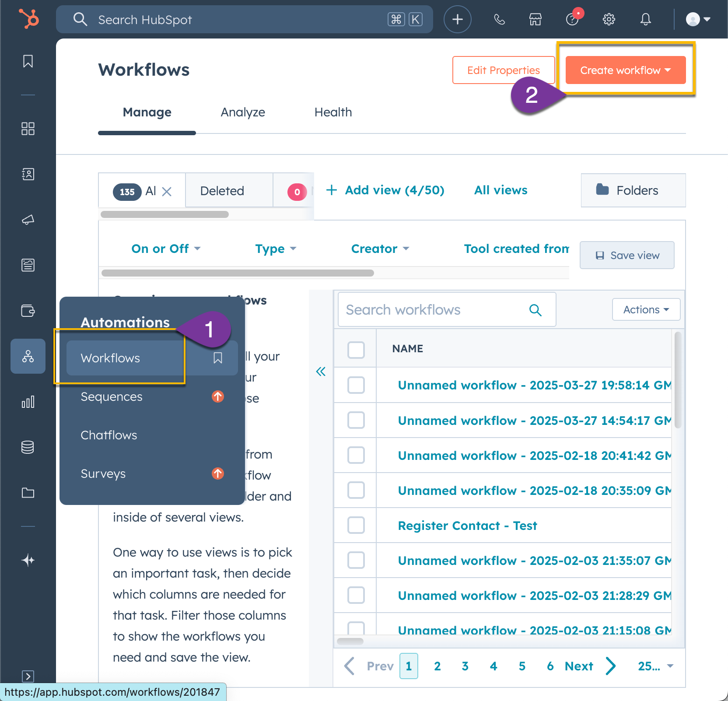Image resolution: width=728 pixels, height=701 pixels.
Task: Toggle the select-all checkbox in NAME header
Action: 356,350
